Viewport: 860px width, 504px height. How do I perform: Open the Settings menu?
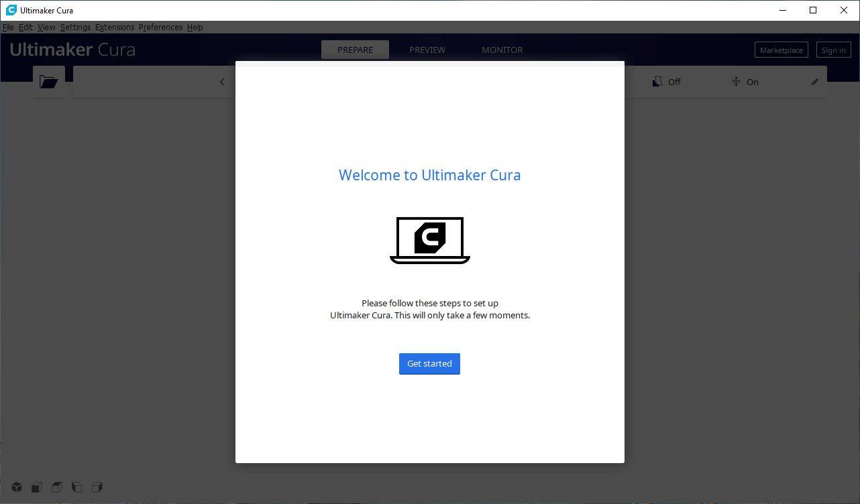point(75,27)
